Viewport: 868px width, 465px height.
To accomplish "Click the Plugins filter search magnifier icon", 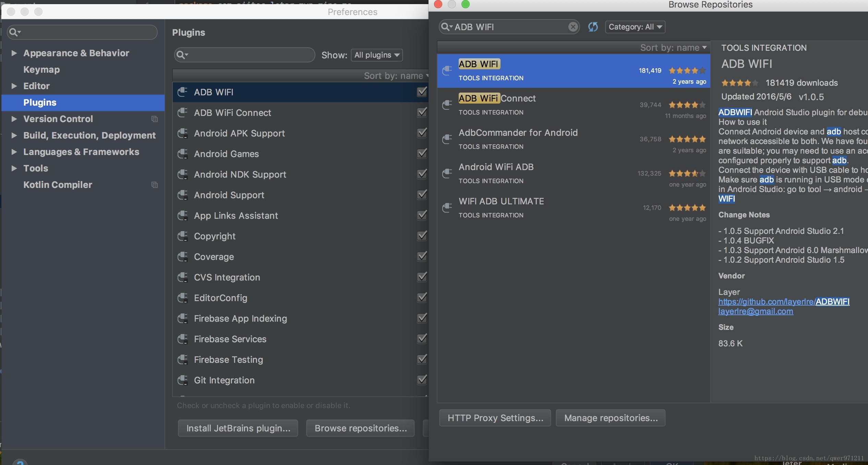I will (x=182, y=55).
